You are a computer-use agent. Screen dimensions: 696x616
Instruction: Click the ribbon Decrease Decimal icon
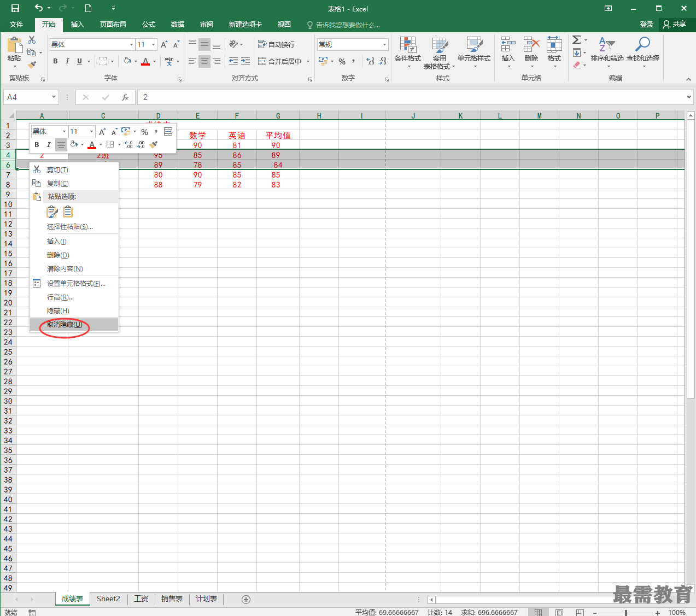(382, 61)
